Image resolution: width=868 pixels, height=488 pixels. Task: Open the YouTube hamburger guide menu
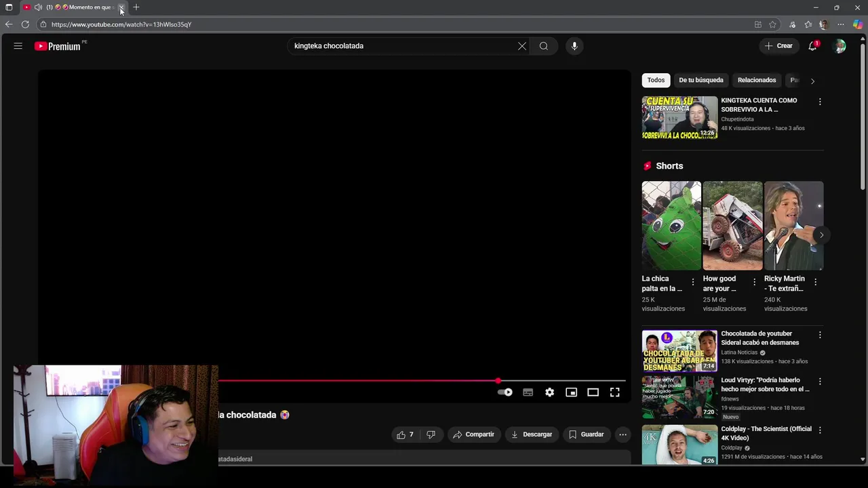tap(18, 46)
